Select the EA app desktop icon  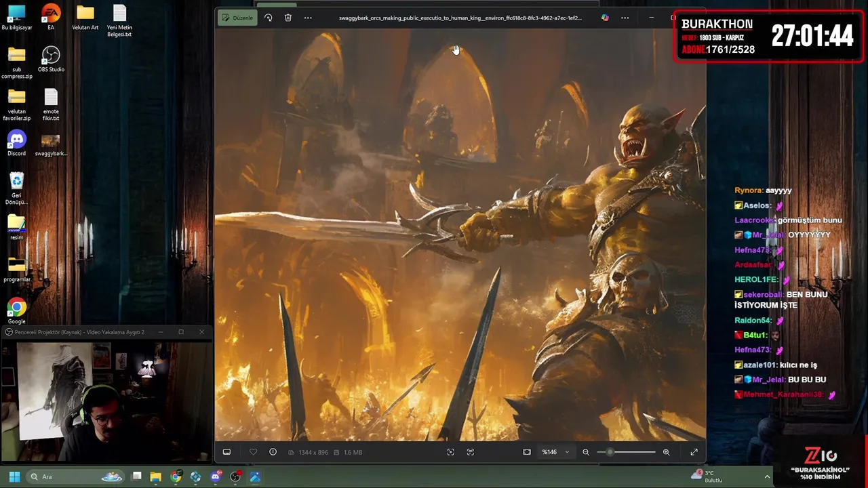tap(51, 18)
